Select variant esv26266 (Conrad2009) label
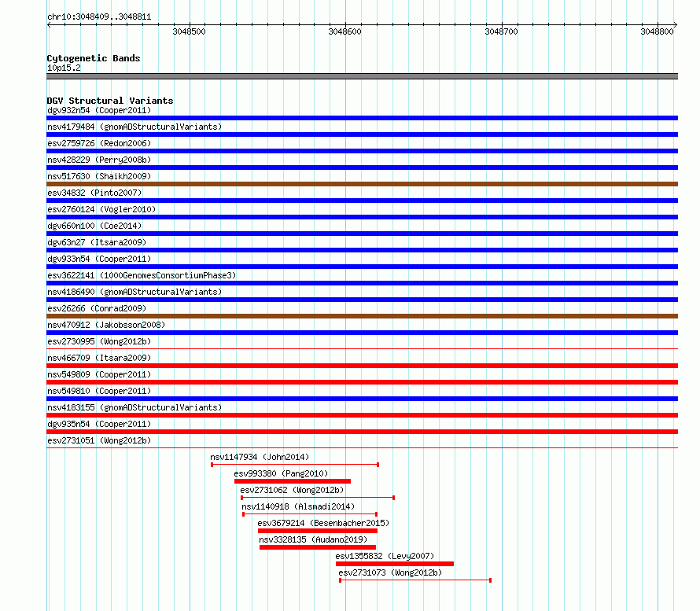 97,308
